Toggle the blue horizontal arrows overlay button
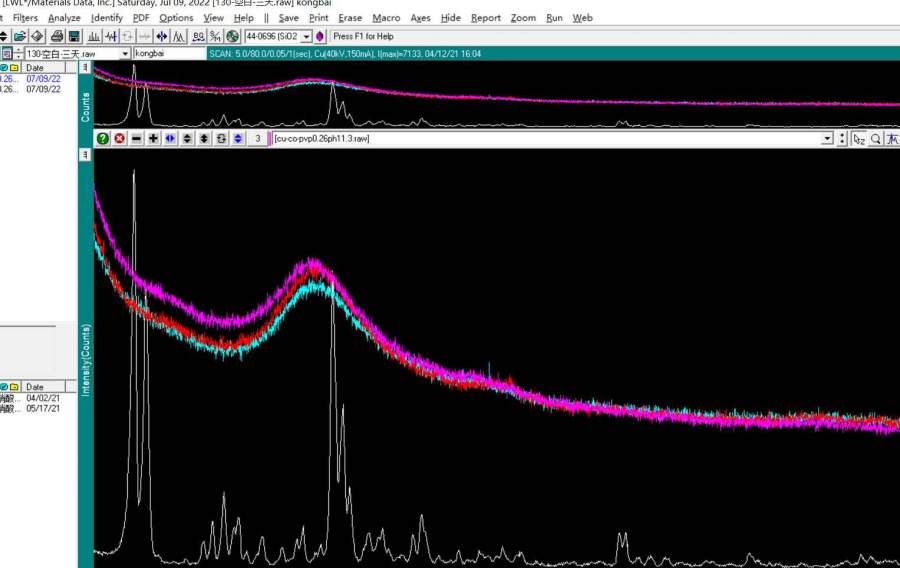The image size is (900, 568). tap(170, 138)
